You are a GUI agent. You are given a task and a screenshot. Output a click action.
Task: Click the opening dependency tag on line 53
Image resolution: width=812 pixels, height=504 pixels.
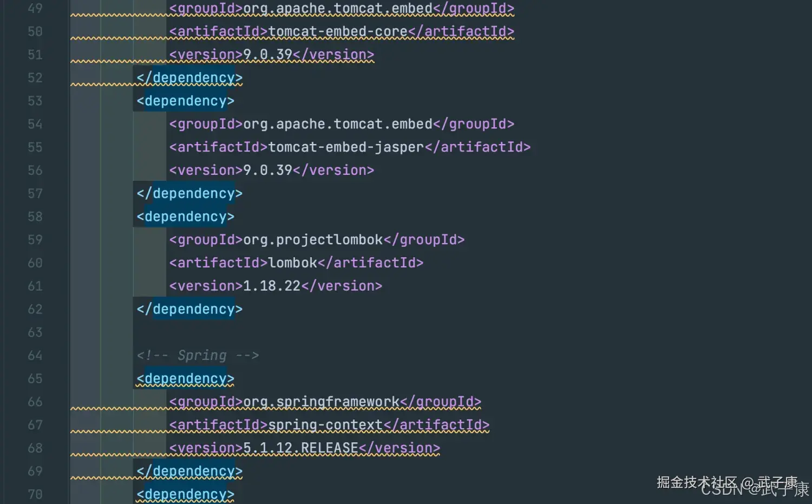tap(185, 101)
